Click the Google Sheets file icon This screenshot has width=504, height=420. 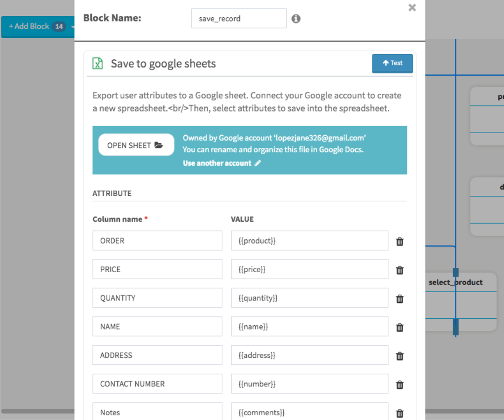point(98,63)
